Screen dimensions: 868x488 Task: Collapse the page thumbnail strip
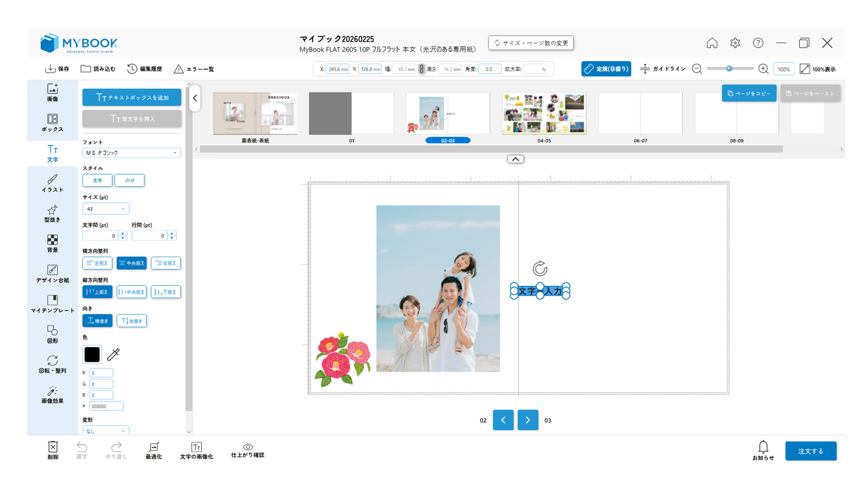pos(515,159)
